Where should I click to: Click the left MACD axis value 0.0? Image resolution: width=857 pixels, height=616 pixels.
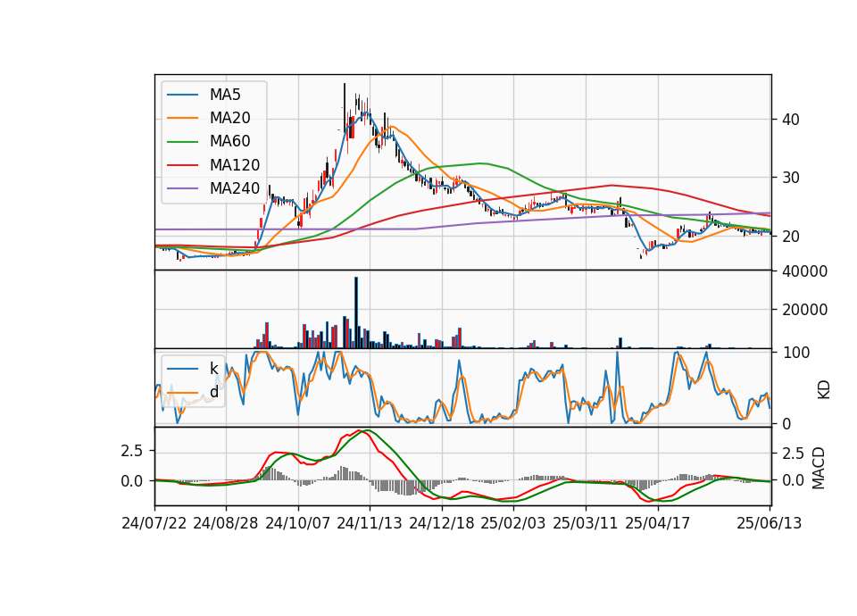tap(132, 481)
